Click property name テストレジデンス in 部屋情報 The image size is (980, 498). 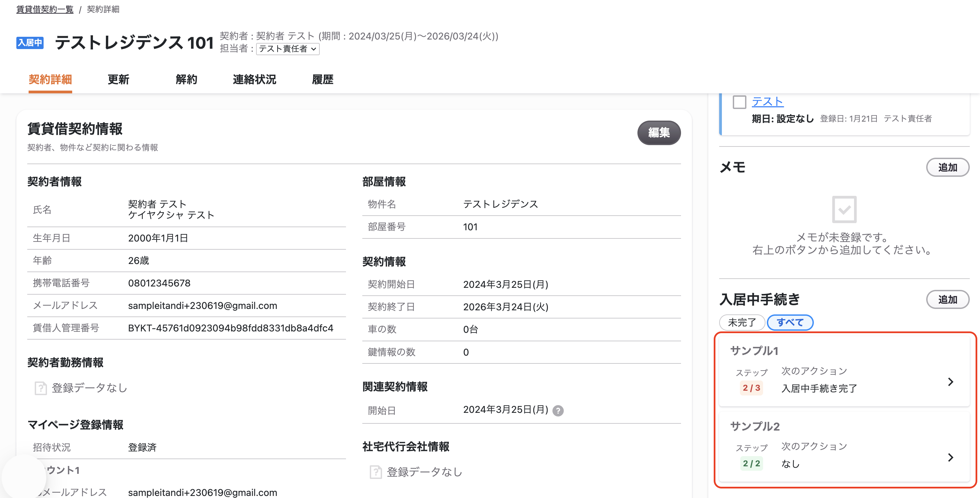[500, 204]
